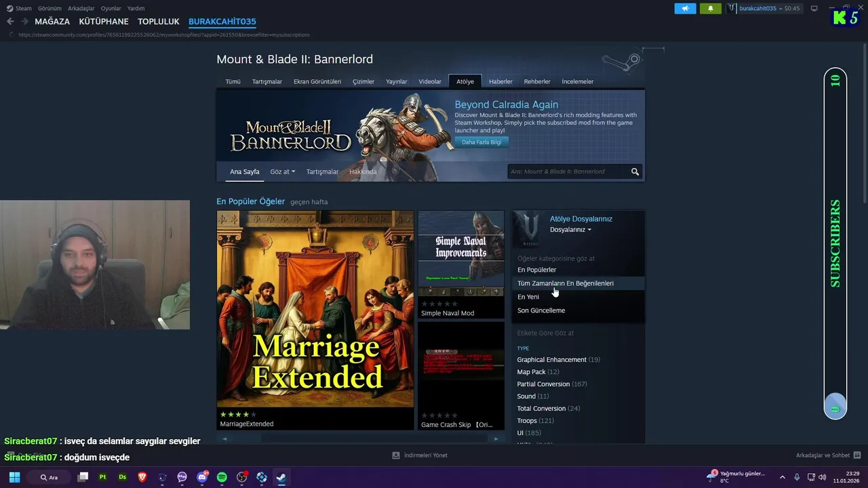Open the burakcahit035 account dropdown
Viewport: 868px width, 488px height.
[769, 8]
